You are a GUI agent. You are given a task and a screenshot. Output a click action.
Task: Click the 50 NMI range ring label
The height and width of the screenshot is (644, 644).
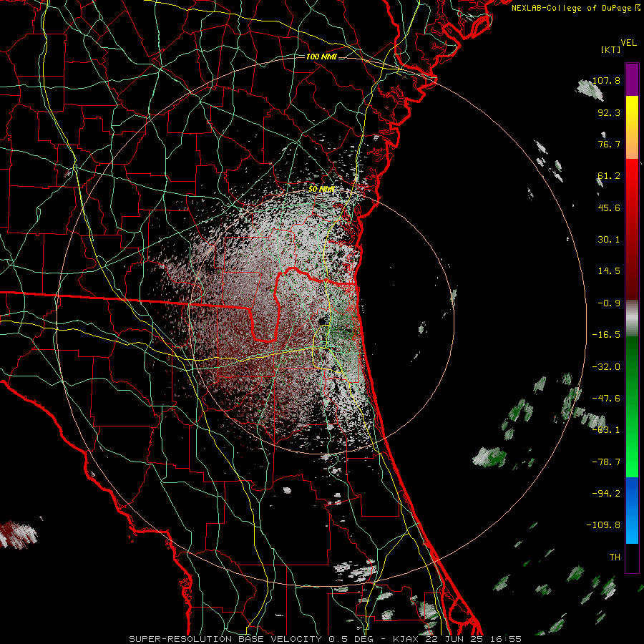321,190
